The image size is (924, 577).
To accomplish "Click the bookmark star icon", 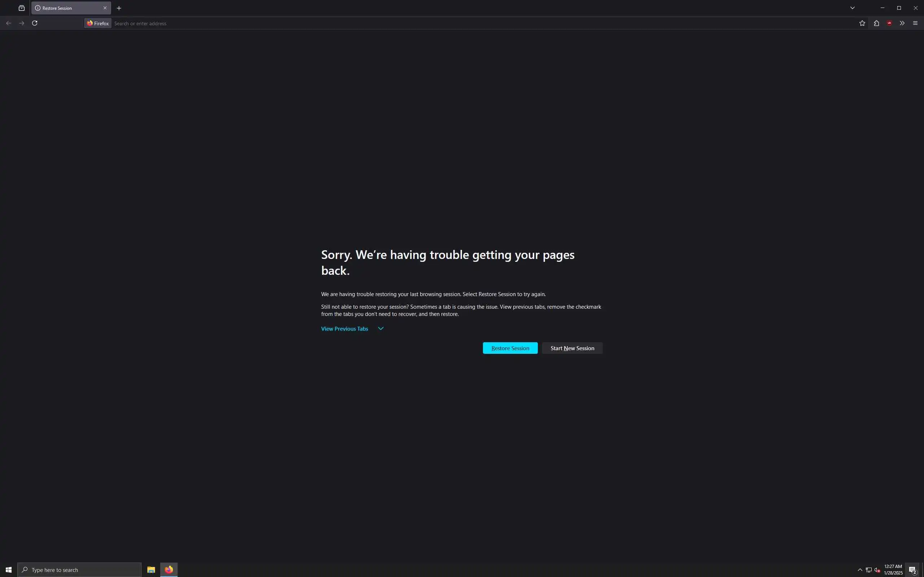I will [862, 23].
